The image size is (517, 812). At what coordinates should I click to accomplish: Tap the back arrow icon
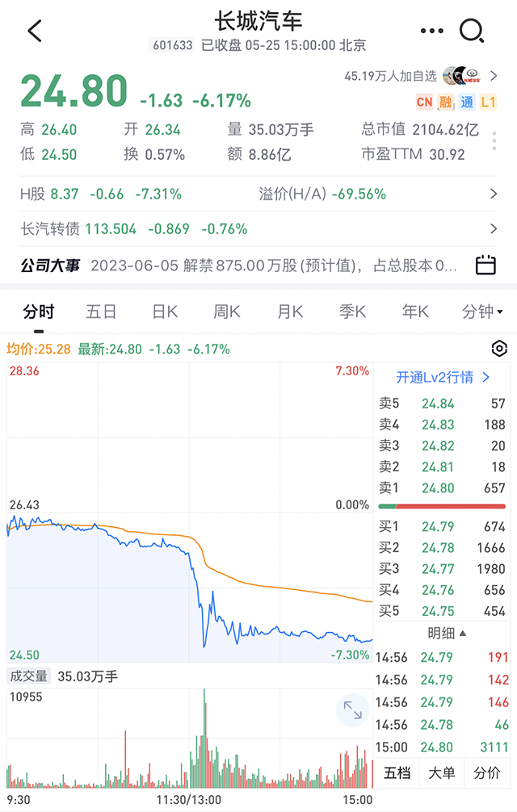click(34, 31)
